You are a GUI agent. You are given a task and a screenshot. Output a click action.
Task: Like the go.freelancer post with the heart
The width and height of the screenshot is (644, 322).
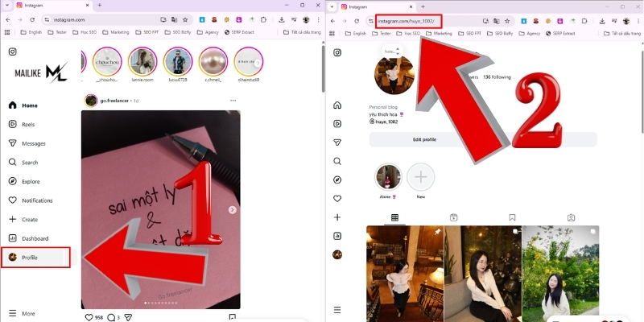89,317
